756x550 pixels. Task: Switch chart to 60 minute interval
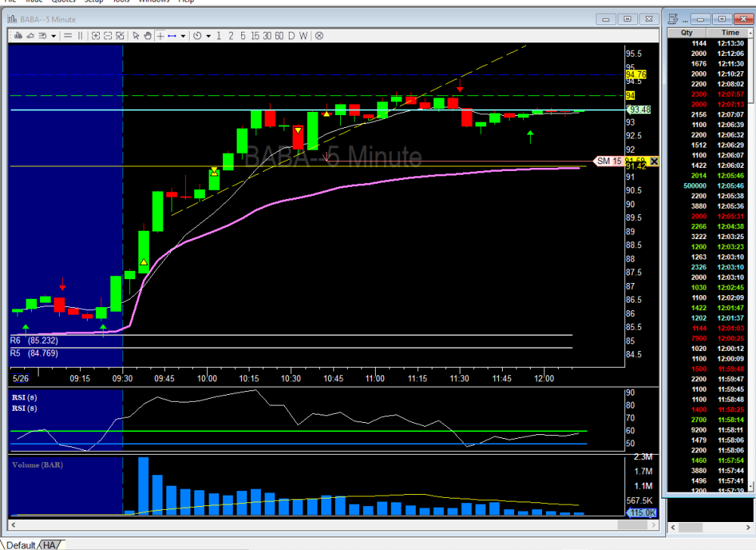pyautogui.click(x=279, y=36)
